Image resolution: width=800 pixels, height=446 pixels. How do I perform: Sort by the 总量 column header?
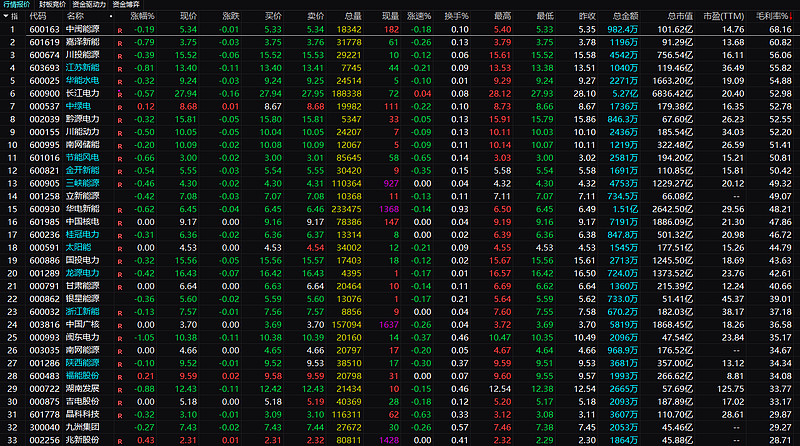[353, 16]
